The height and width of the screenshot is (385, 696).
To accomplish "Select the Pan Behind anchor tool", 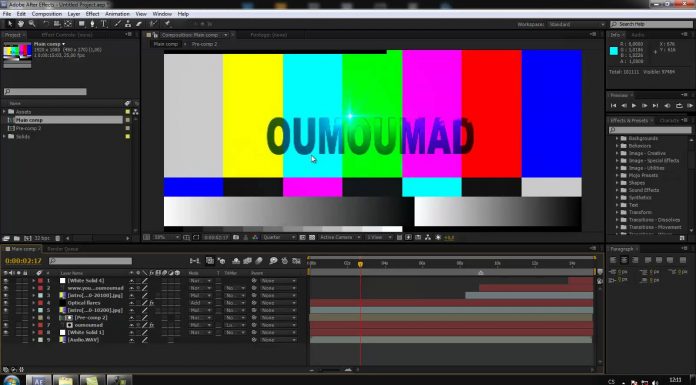I will [68, 24].
